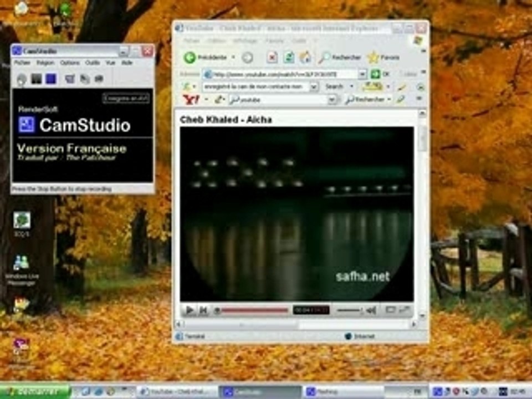Image resolution: width=532 pixels, height=399 pixels.
Task: Click the ICQ desktop icon
Action: pos(22,224)
